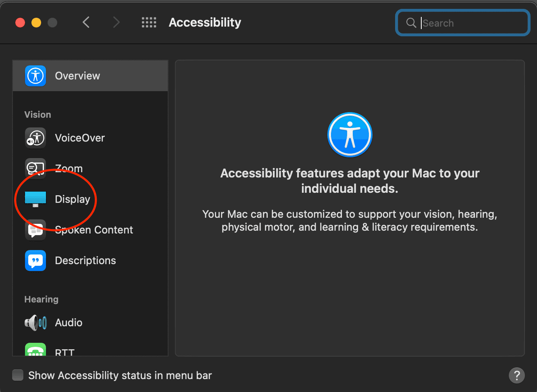Expand the Hearing section's Audio item
537x392 pixels.
[69, 323]
